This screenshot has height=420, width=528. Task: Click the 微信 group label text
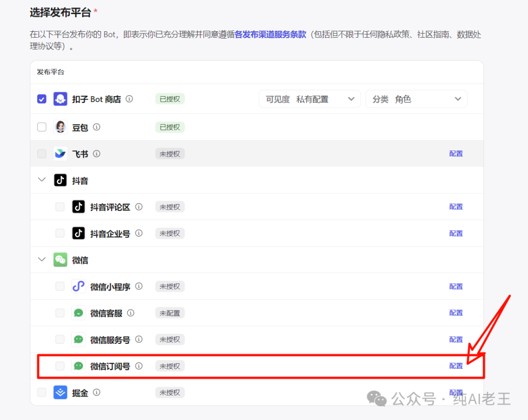click(80, 260)
